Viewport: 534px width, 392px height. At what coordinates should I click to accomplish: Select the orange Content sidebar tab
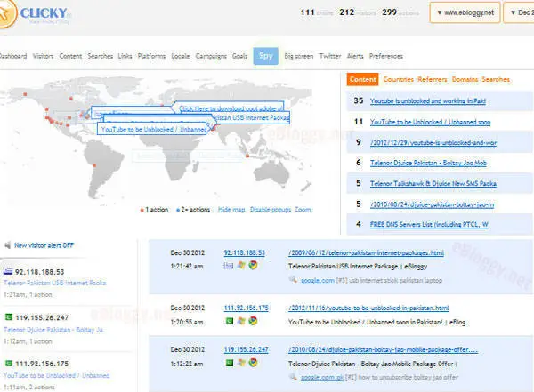[x=363, y=79]
